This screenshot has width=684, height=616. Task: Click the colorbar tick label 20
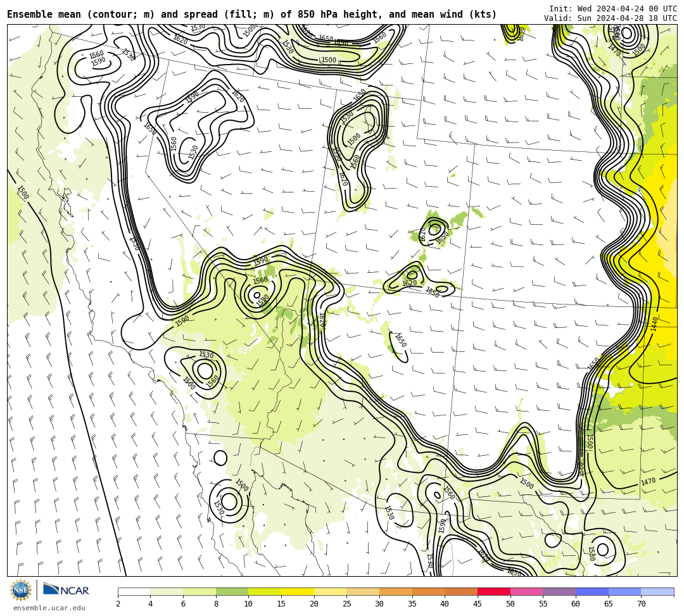coord(314,604)
